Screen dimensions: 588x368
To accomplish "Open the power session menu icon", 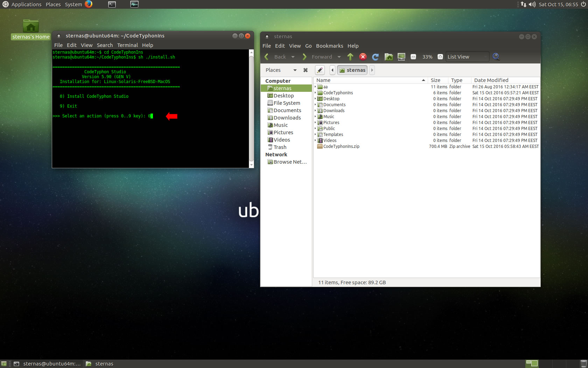I will pos(583,5).
